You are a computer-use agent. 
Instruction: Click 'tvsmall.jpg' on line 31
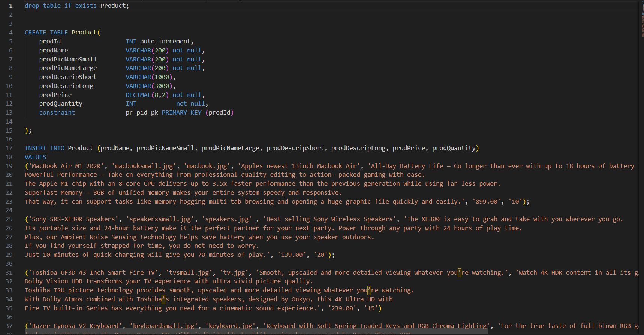point(189,273)
